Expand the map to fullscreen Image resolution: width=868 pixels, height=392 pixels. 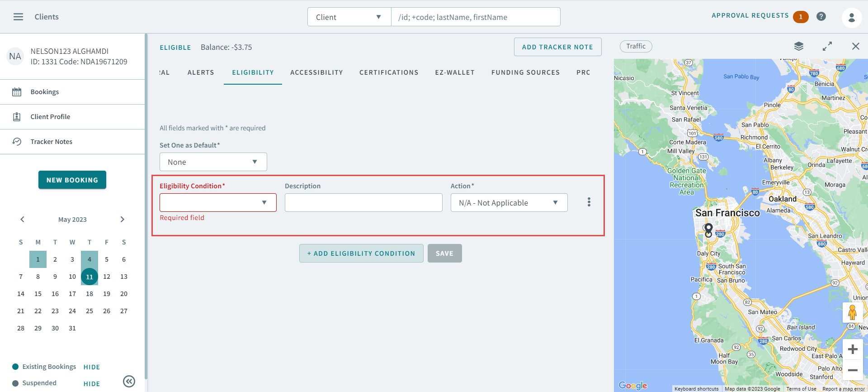coord(827,46)
